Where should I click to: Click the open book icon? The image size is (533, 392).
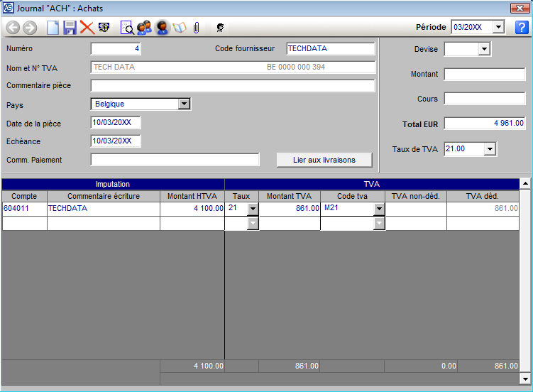[179, 28]
